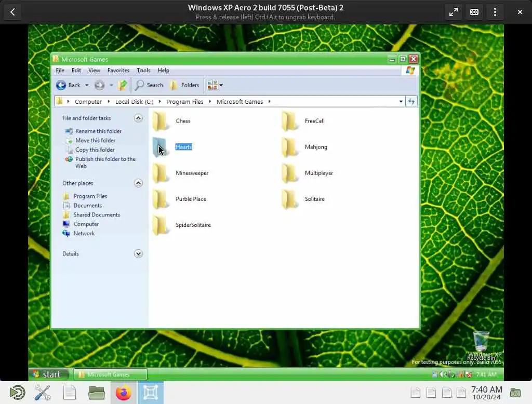The image size is (532, 404).
Task: Open Forward history dropdown arrow
Action: tap(111, 85)
